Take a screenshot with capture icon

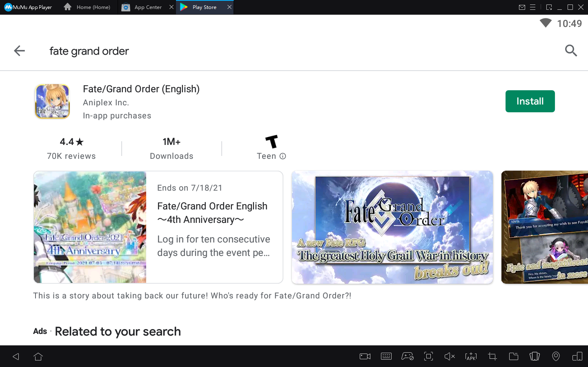pyautogui.click(x=428, y=356)
